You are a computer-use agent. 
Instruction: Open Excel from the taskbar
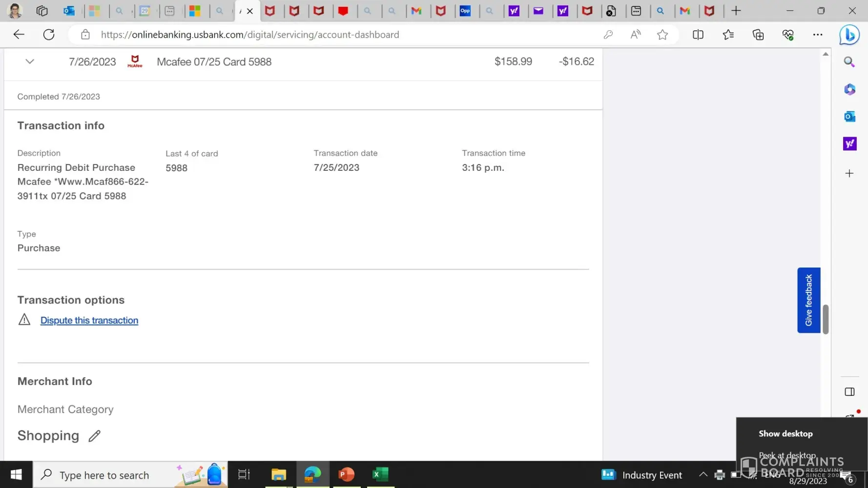click(380, 474)
